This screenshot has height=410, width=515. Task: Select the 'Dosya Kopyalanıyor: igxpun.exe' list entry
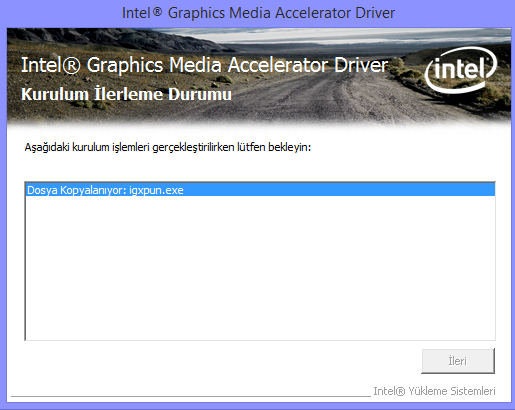click(260, 190)
